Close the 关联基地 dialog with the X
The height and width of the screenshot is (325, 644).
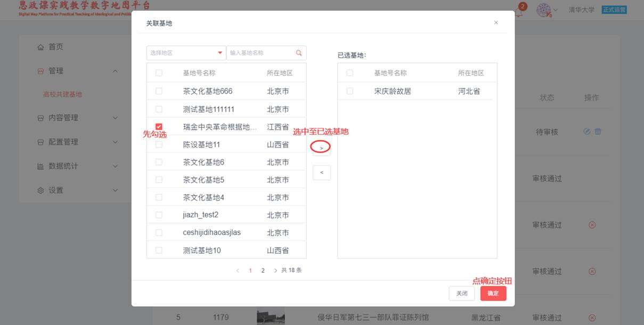[x=496, y=22]
